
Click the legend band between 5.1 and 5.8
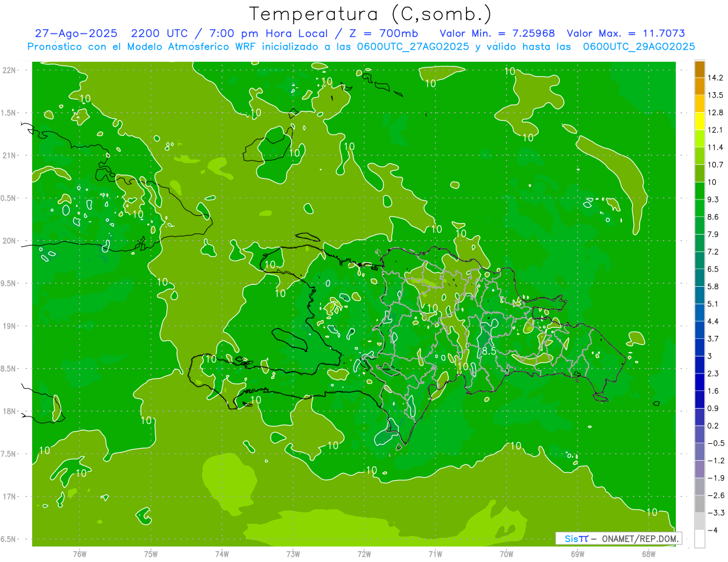(699, 295)
